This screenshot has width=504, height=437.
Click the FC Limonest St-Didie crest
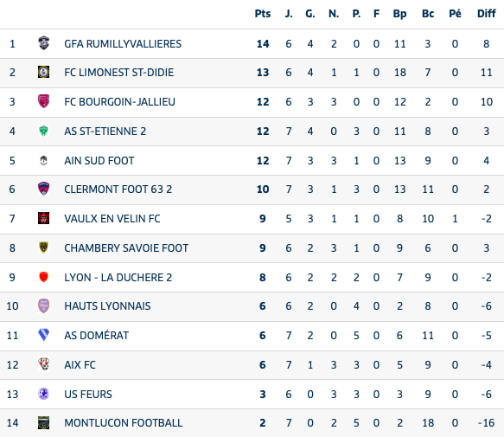point(44,72)
